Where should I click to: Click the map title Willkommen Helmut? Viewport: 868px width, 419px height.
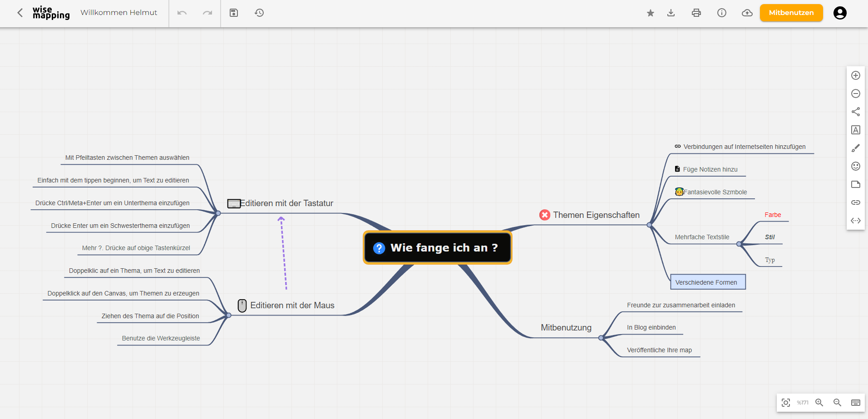119,13
